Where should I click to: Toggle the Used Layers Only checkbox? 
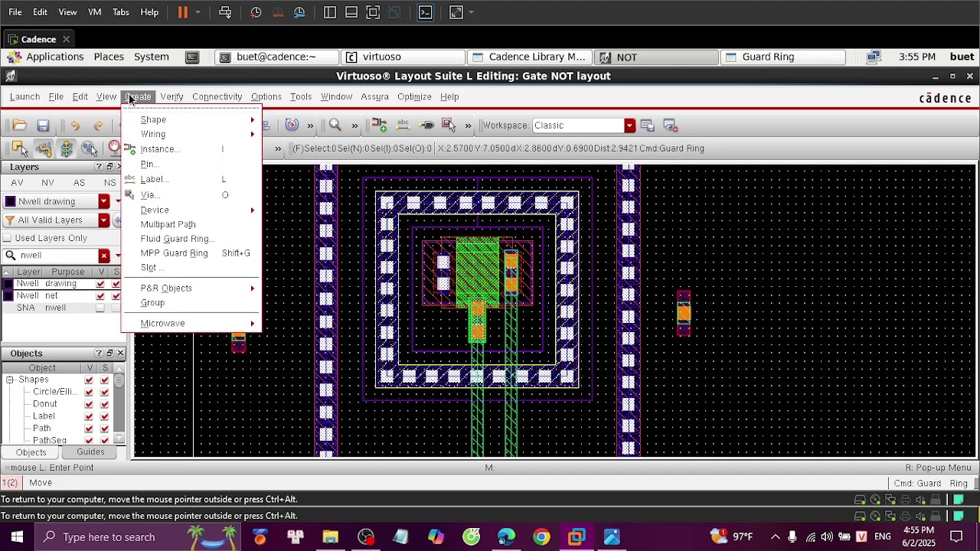click(8, 238)
